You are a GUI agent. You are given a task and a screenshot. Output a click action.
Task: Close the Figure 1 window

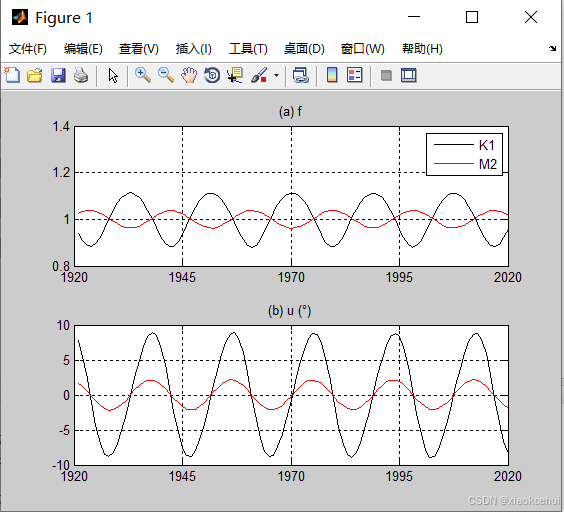pyautogui.click(x=531, y=17)
